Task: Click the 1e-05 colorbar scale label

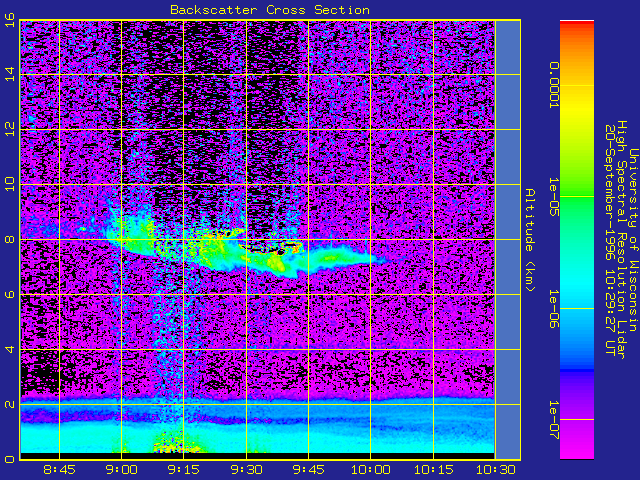Action: pos(553,197)
